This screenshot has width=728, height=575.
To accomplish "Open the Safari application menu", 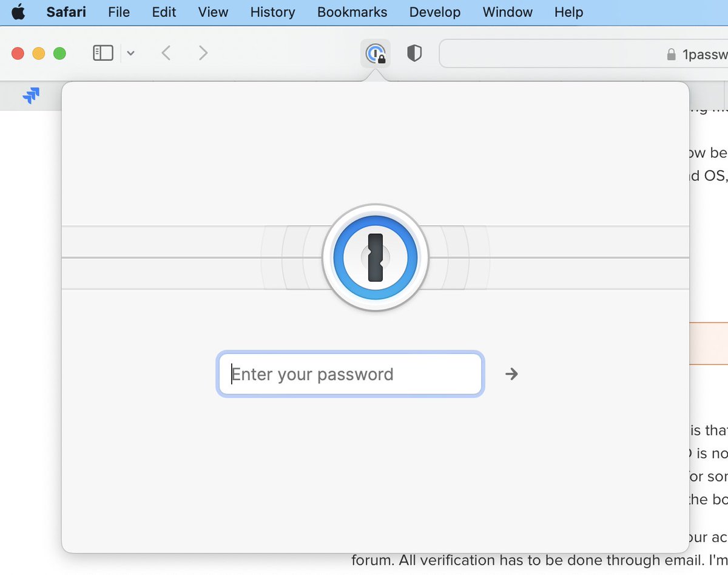I will 66,12.
